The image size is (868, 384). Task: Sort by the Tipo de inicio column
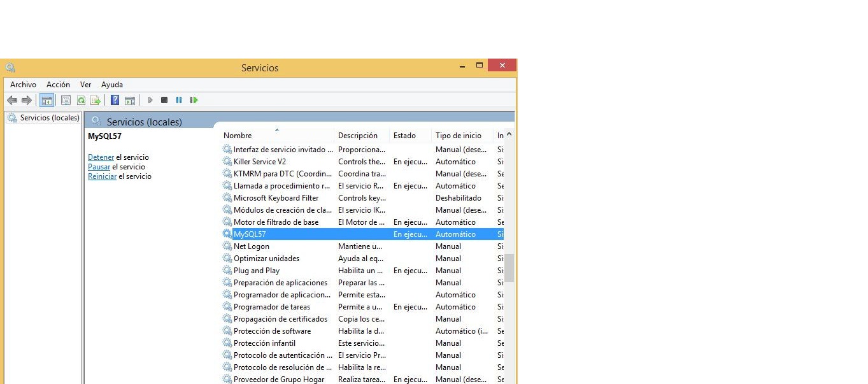point(459,136)
